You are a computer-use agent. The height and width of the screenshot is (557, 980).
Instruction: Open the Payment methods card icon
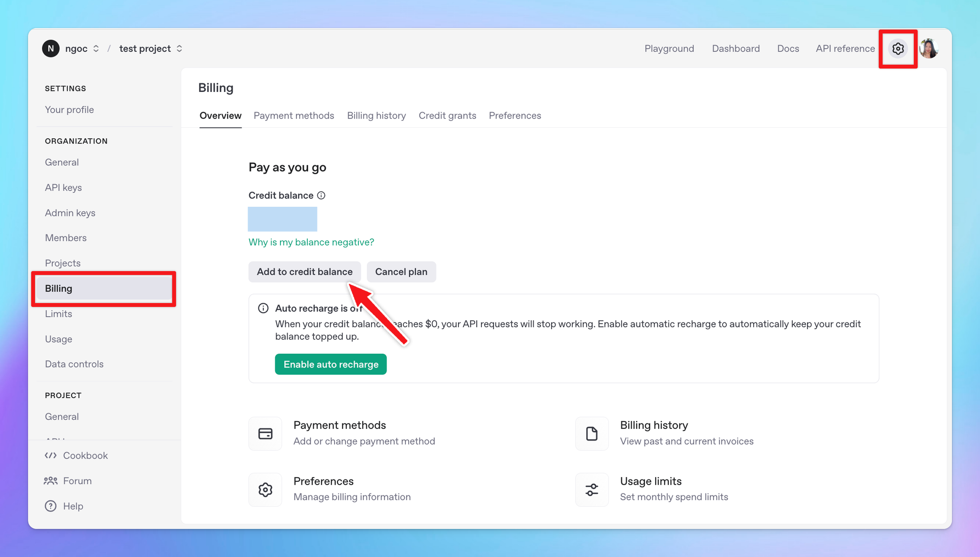[x=265, y=434]
